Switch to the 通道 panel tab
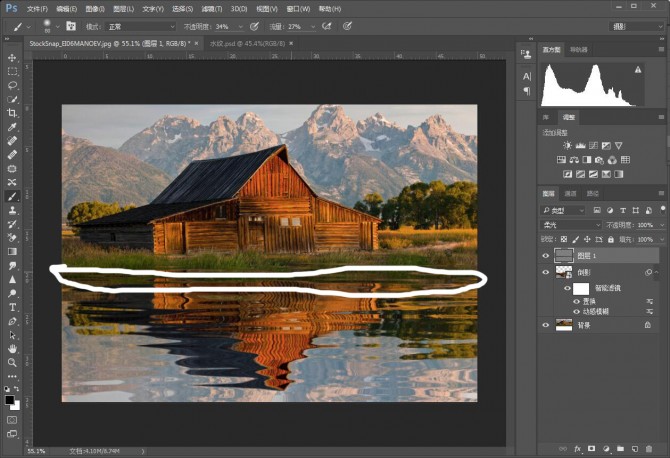 (571, 193)
